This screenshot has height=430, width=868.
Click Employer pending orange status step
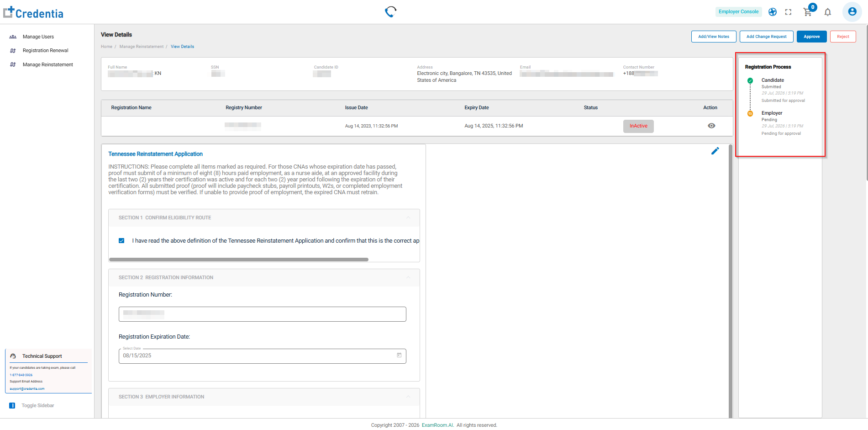pyautogui.click(x=750, y=113)
